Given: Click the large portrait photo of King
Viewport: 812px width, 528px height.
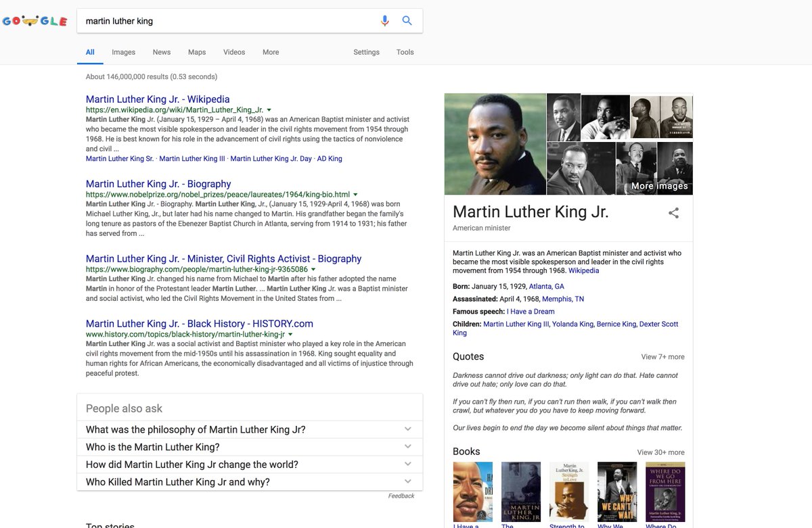Looking at the screenshot, I should 495,144.
